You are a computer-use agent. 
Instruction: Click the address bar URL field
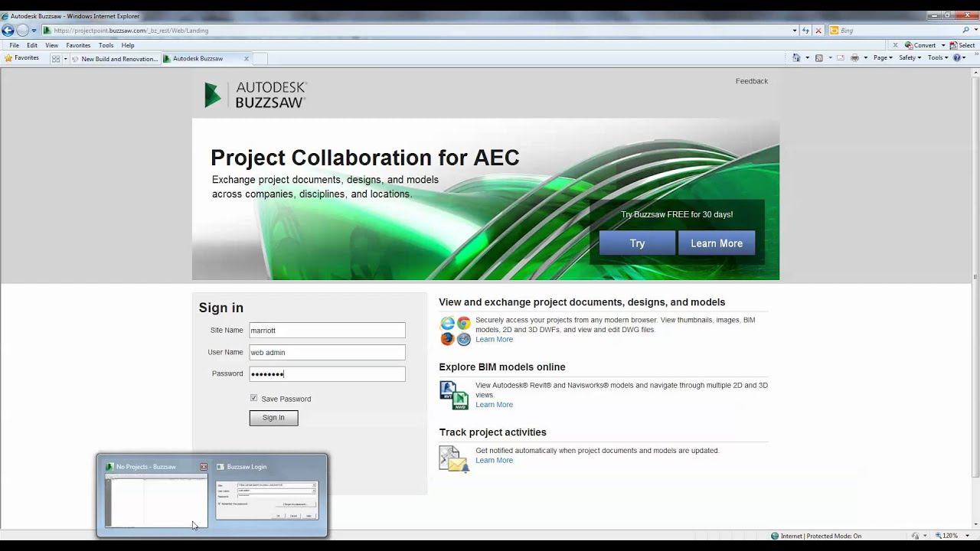click(x=421, y=31)
